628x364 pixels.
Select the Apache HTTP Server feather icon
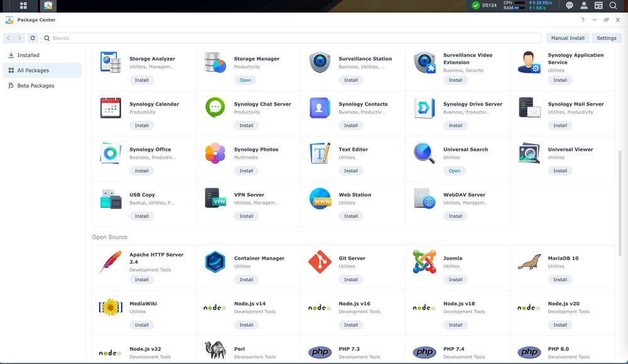coord(111,262)
